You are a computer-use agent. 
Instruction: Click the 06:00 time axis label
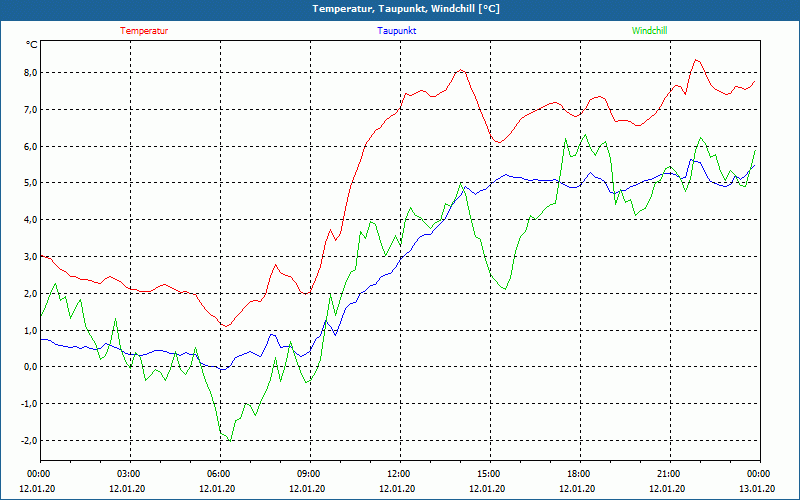point(220,474)
